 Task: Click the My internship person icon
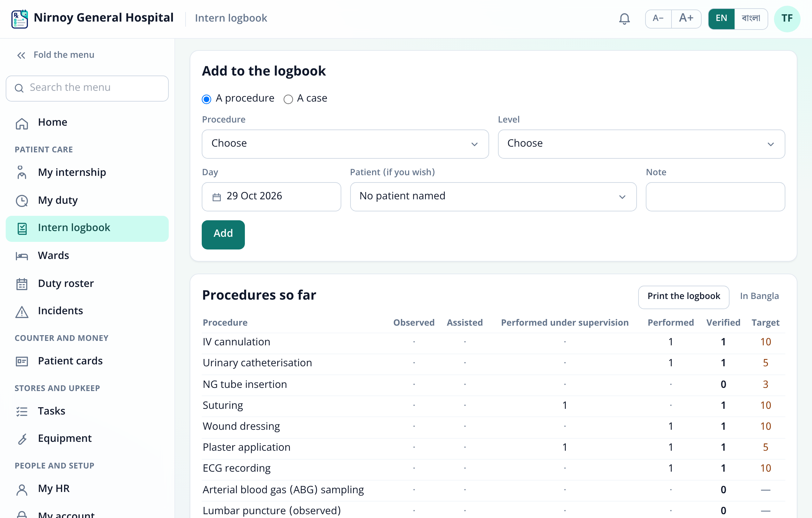(x=22, y=172)
